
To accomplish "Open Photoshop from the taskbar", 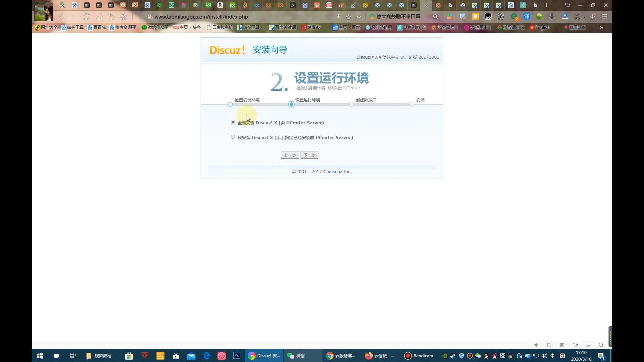I will [x=237, y=356].
